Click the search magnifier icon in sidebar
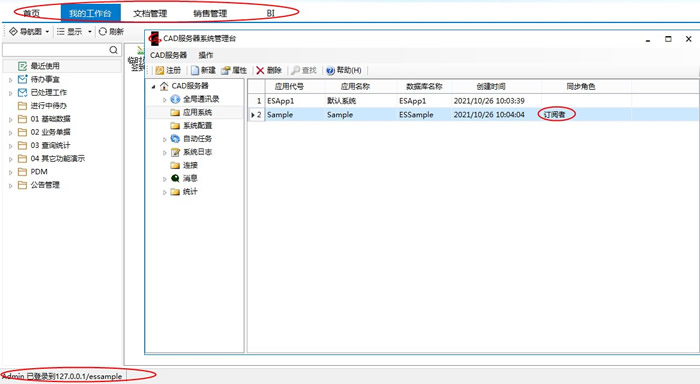 coord(113,50)
